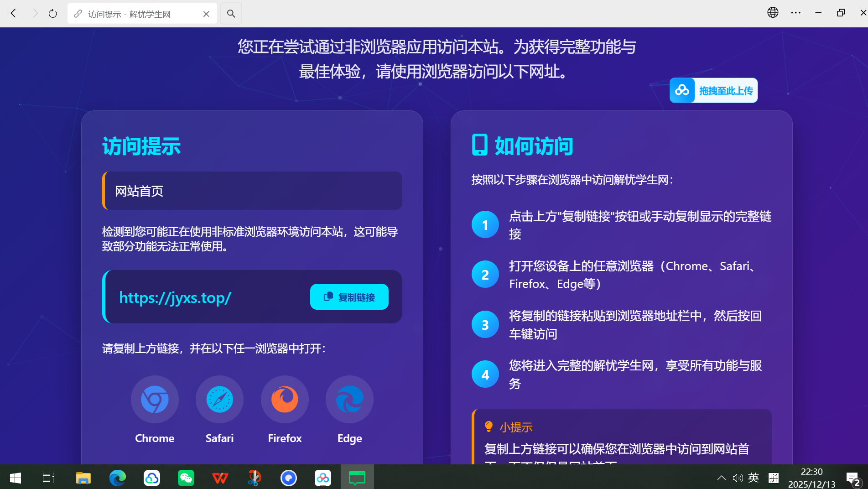Select the Edge browser icon on the page
868x489 pixels.
click(349, 399)
